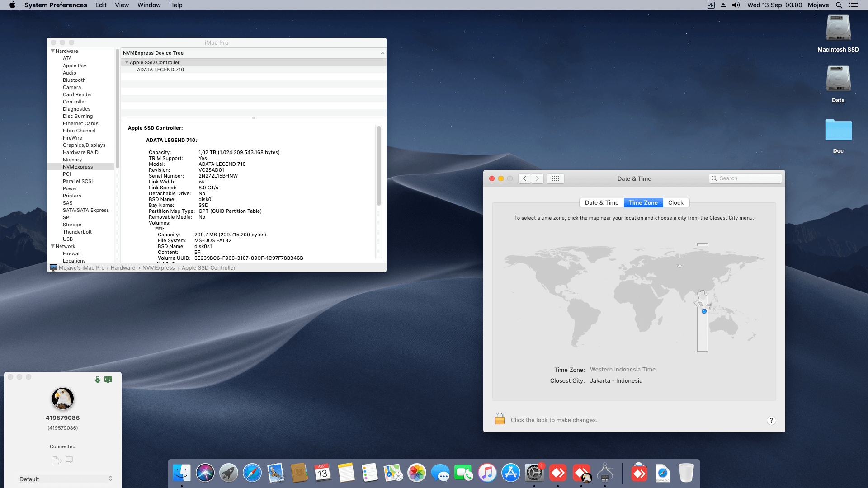
Task: Open the chat bubble icon in the AnyDesk session window
Action: pos(69,460)
